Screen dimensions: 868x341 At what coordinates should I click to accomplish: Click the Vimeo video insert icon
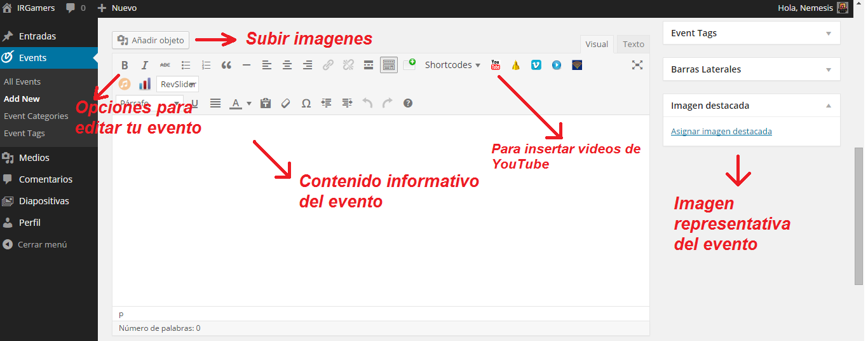coord(536,65)
